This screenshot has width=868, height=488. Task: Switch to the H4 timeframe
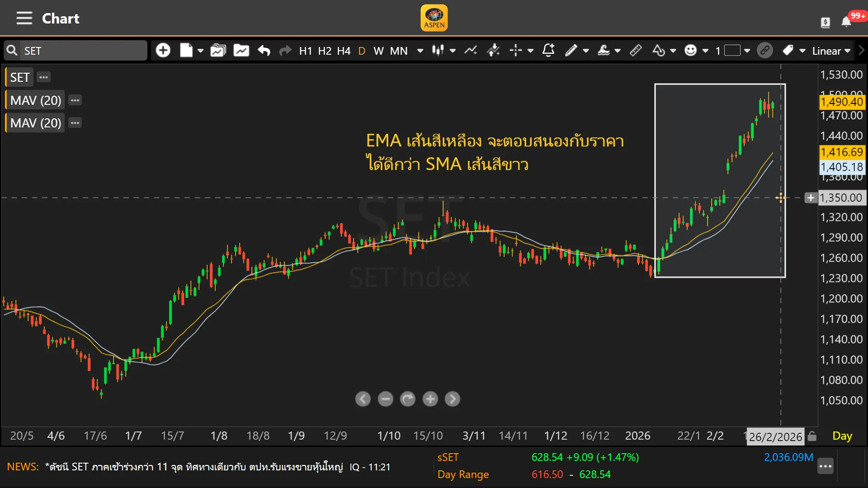(x=344, y=51)
